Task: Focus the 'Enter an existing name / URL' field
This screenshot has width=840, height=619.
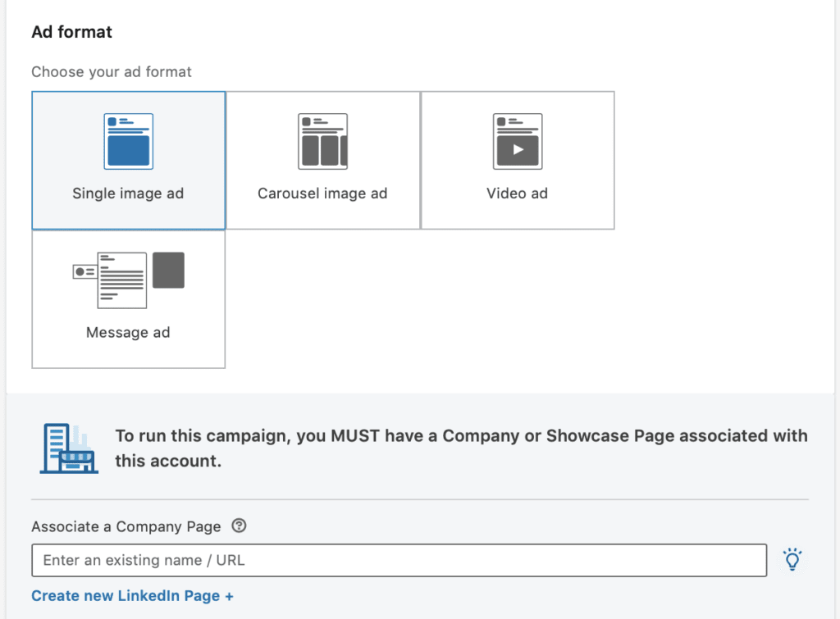Action: (x=399, y=561)
